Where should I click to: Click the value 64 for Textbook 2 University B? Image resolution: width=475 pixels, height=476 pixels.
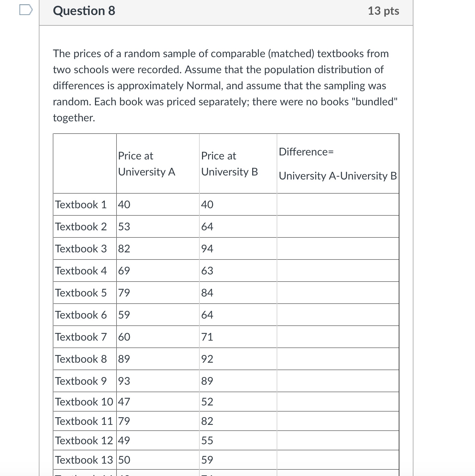[207, 226]
